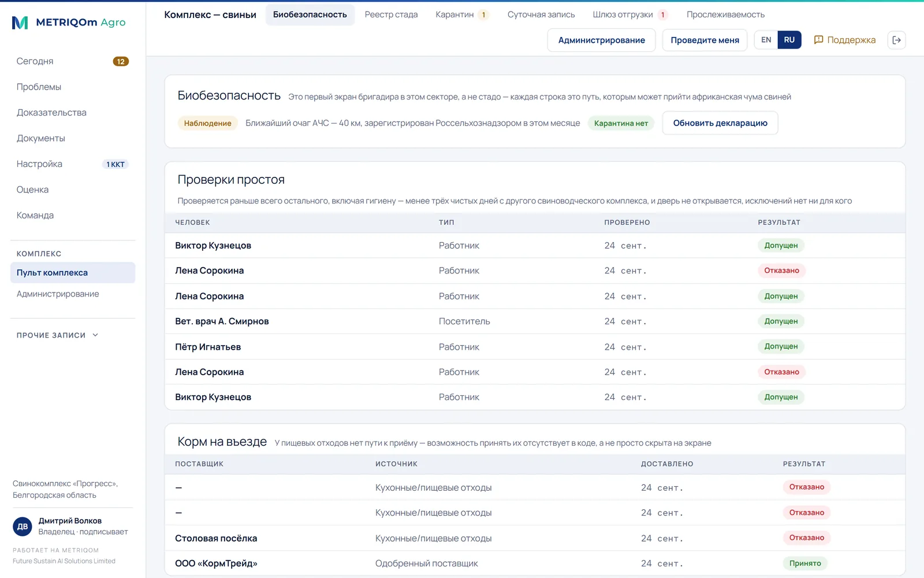924x578 pixels.
Task: Click the Посетитель type cell
Action: point(464,321)
